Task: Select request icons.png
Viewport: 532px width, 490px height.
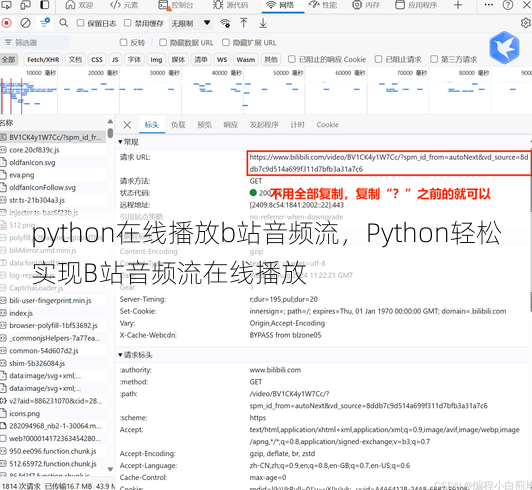Action: tap(53, 414)
